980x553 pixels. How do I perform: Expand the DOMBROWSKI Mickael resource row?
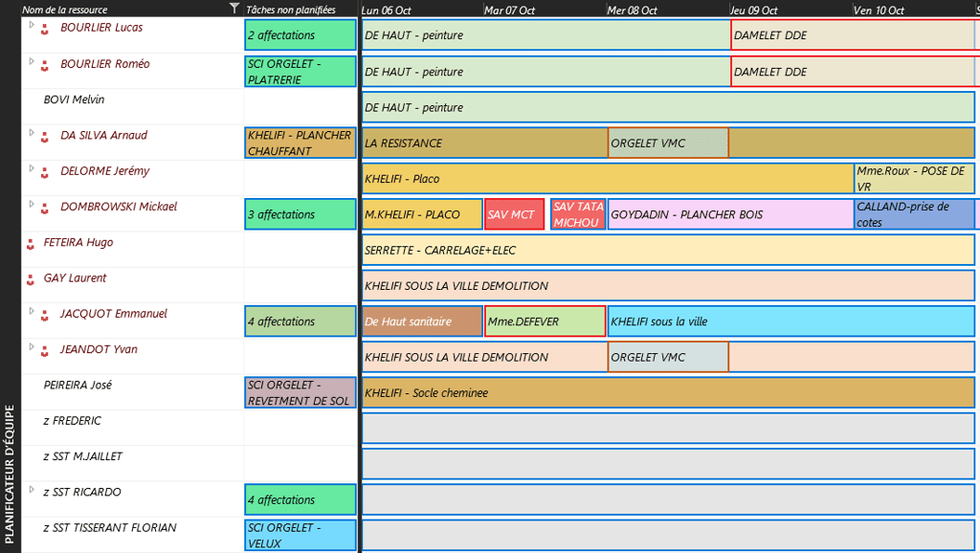pyautogui.click(x=32, y=204)
